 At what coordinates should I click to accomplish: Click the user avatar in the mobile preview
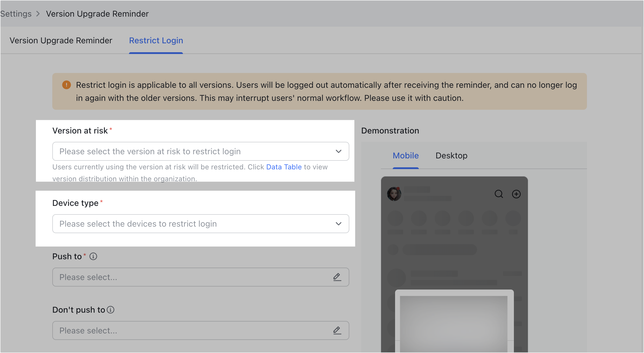(394, 194)
